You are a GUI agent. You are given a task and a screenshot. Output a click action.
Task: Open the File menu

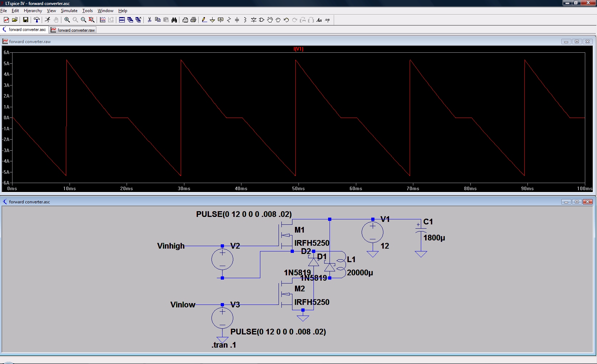point(4,11)
